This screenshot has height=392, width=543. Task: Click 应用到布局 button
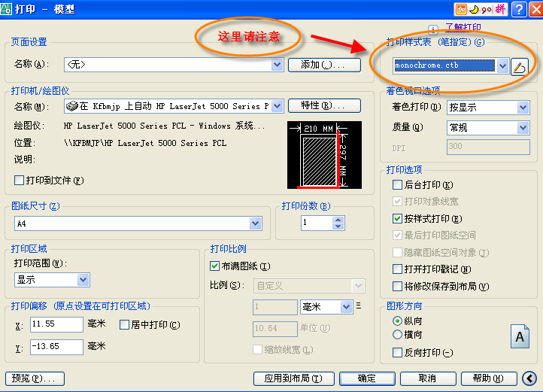click(x=294, y=378)
